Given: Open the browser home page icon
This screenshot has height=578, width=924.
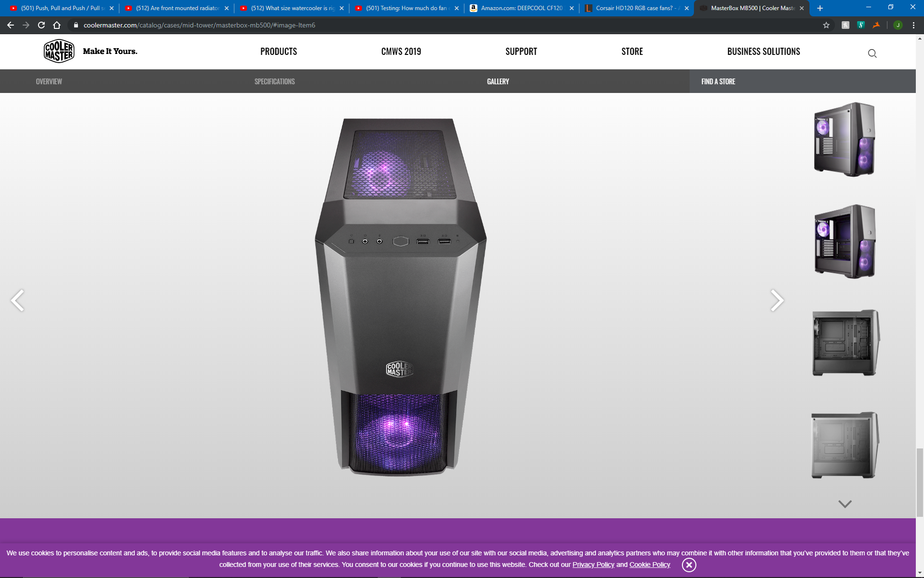Looking at the screenshot, I should [x=57, y=25].
